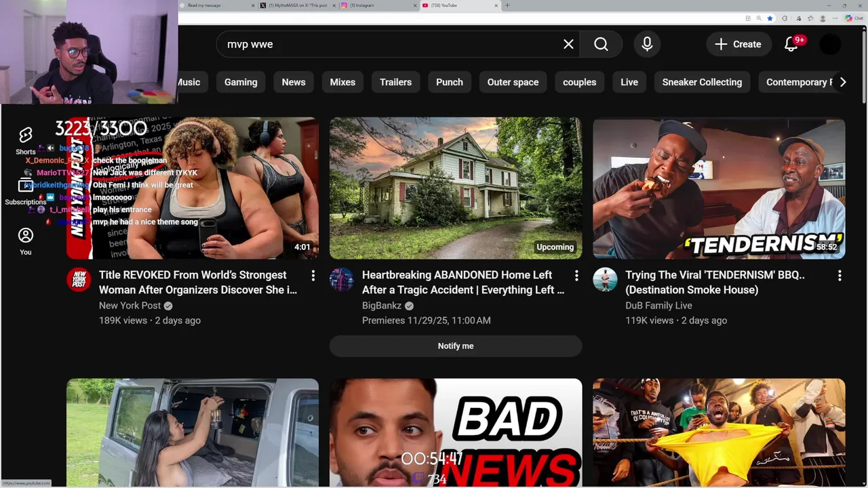This screenshot has height=488, width=868.
Task: Select the Mixes filter chip
Action: pyautogui.click(x=342, y=82)
